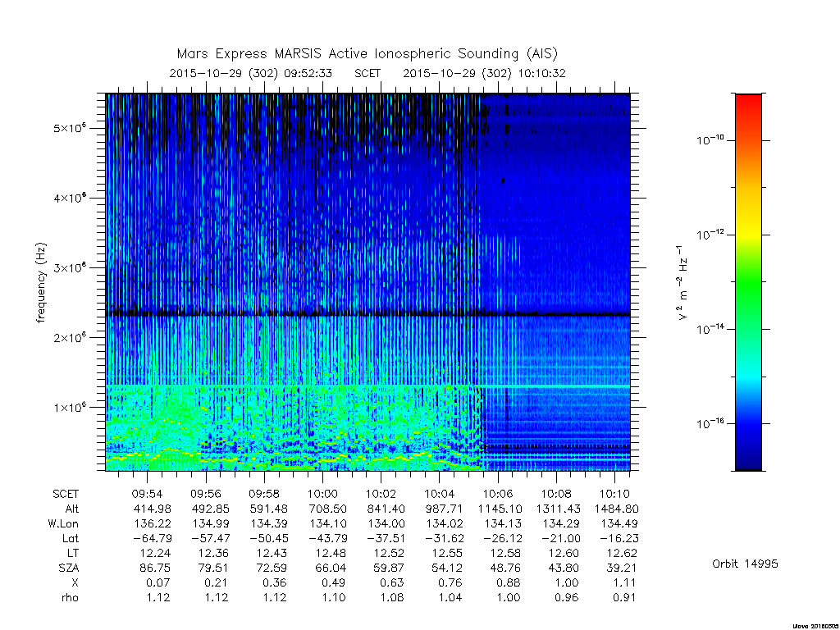This screenshot has width=840, height=630.
Task: Click the W.Lon row label
Action: (64, 523)
